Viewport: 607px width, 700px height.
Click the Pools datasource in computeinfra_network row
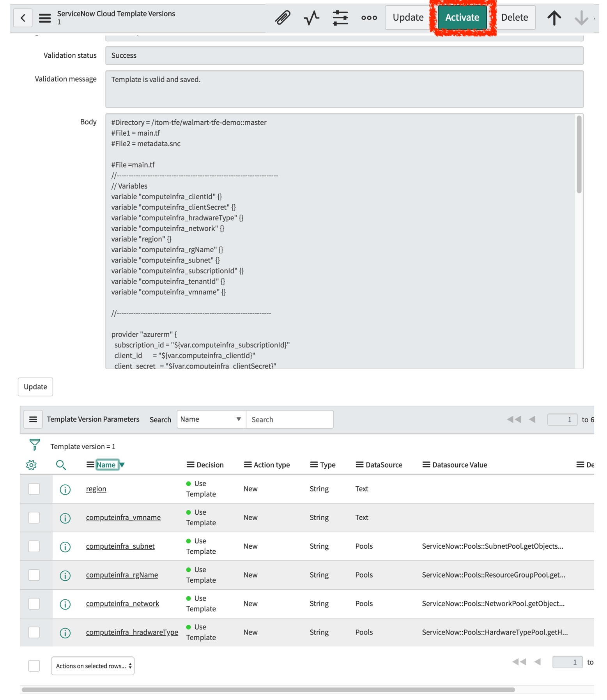pyautogui.click(x=364, y=603)
